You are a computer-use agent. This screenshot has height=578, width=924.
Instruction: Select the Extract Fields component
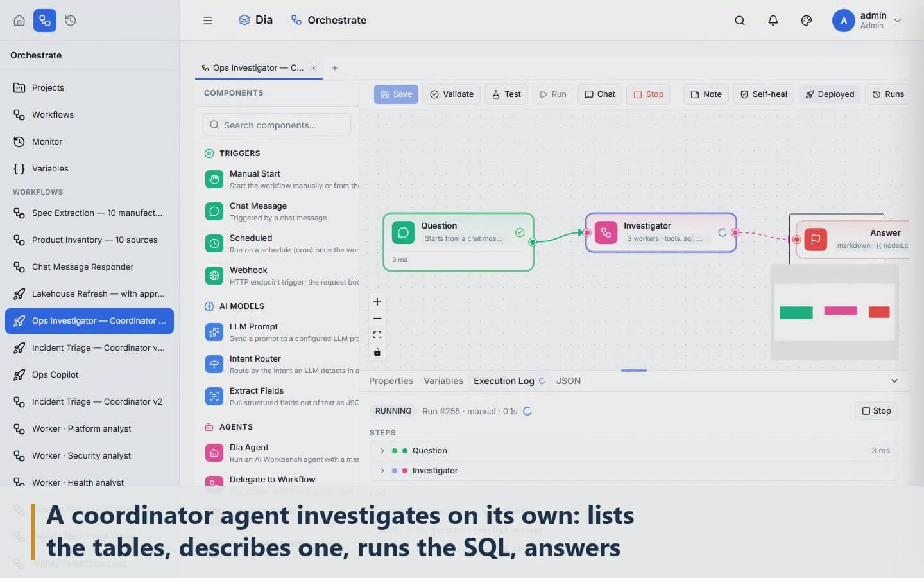click(281, 396)
